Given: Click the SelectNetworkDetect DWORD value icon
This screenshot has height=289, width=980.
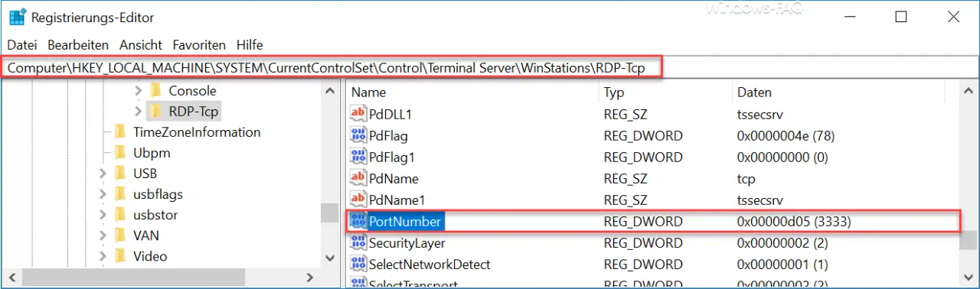Looking at the screenshot, I should coord(358,265).
